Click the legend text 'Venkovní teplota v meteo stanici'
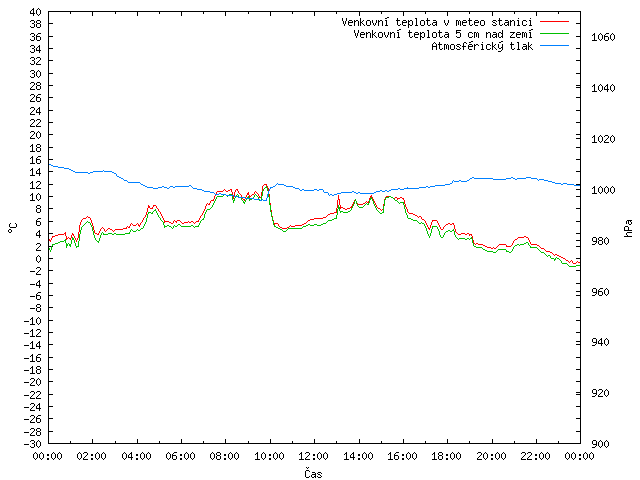The height and width of the screenshot is (480, 640). [x=437, y=22]
